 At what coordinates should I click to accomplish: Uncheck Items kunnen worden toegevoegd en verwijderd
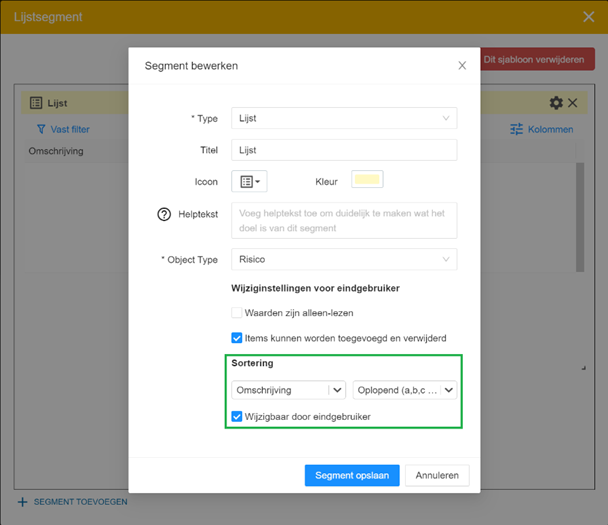pyautogui.click(x=237, y=338)
